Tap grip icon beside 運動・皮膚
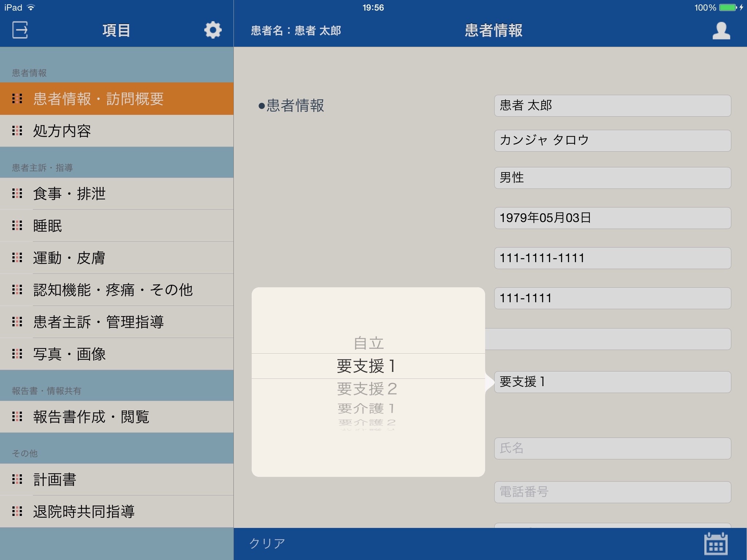This screenshot has height=560, width=747. 17,257
